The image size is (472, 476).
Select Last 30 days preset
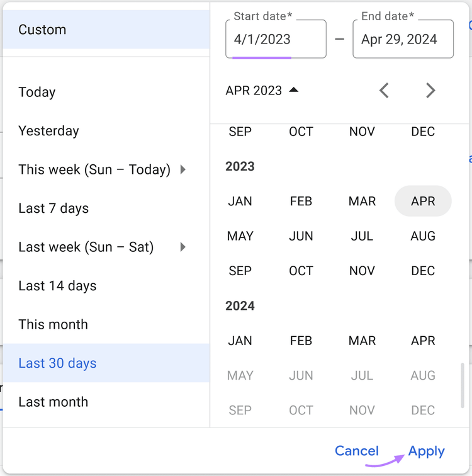[x=106, y=363]
